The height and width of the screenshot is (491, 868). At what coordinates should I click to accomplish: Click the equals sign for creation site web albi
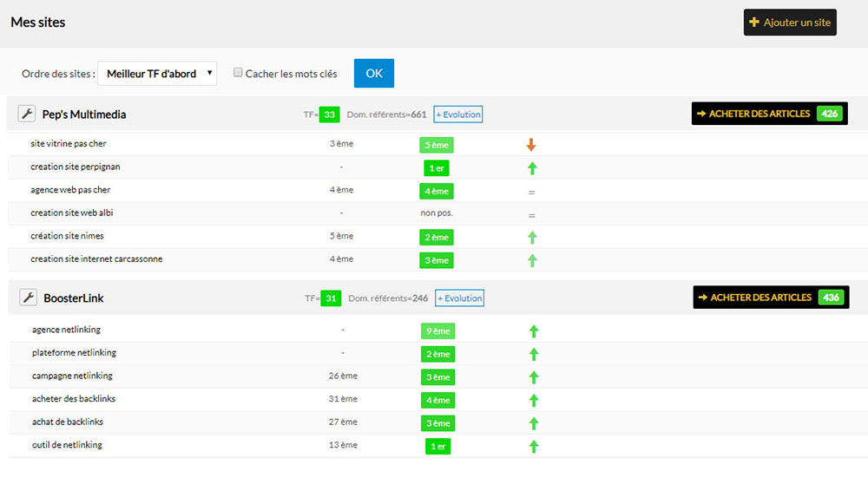click(x=531, y=215)
